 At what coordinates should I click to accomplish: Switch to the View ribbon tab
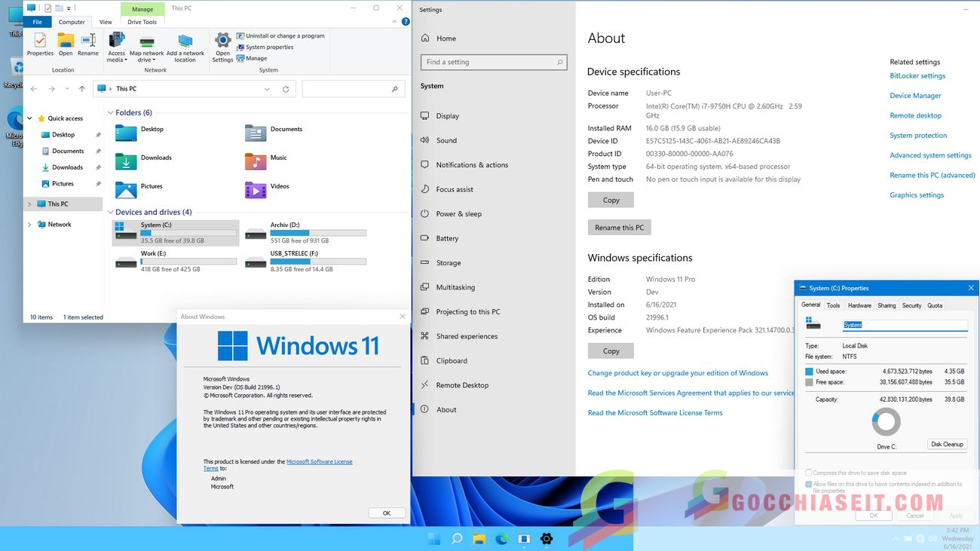106,22
